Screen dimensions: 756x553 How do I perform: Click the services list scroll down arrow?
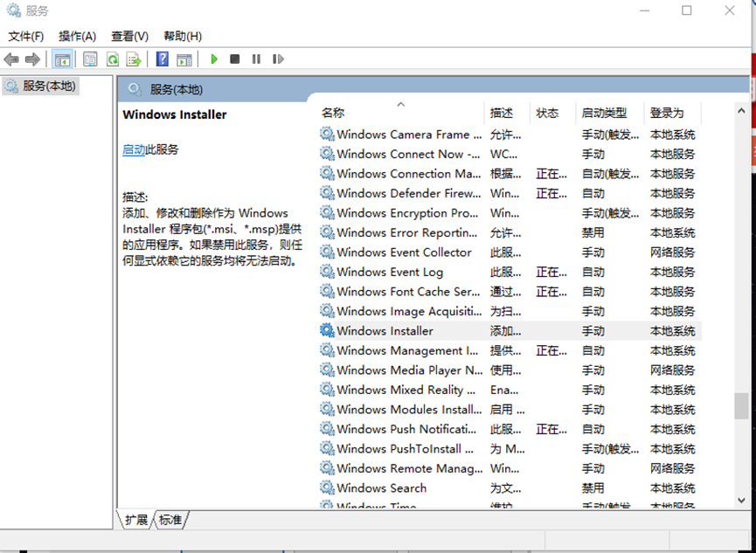click(x=741, y=501)
